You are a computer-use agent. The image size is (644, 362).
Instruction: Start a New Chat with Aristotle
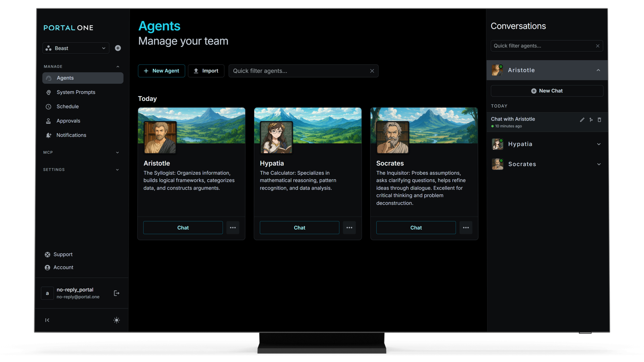click(x=547, y=90)
